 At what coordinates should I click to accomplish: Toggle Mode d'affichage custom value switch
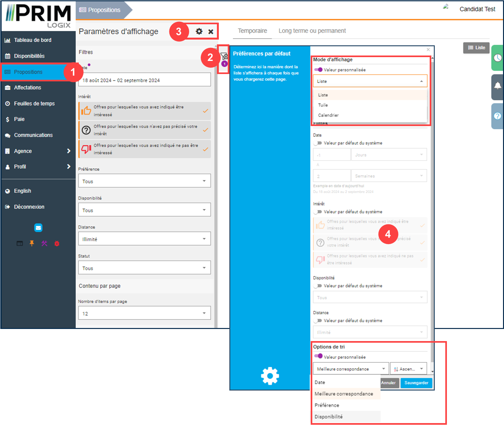point(318,70)
